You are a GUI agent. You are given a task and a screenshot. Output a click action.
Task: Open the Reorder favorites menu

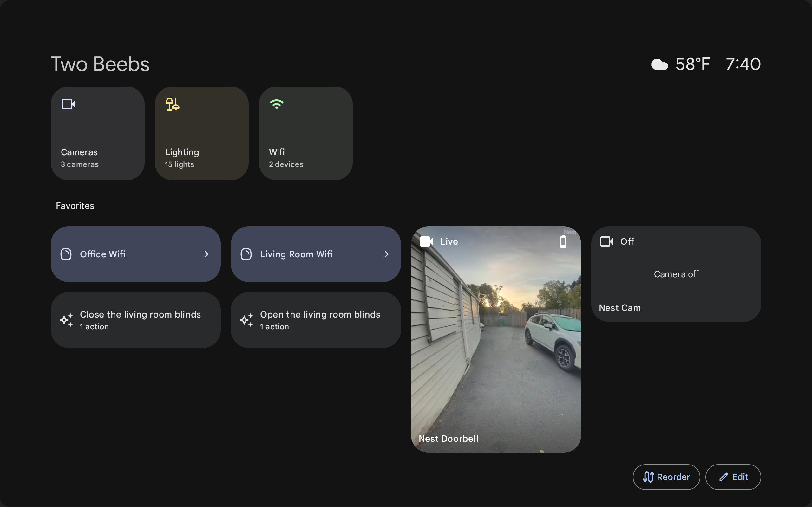[x=666, y=476]
